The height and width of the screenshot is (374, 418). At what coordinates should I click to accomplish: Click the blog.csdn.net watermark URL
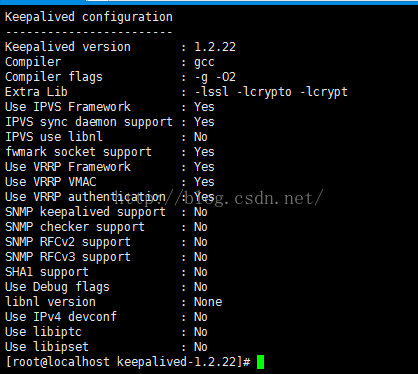pyautogui.click(x=218, y=198)
